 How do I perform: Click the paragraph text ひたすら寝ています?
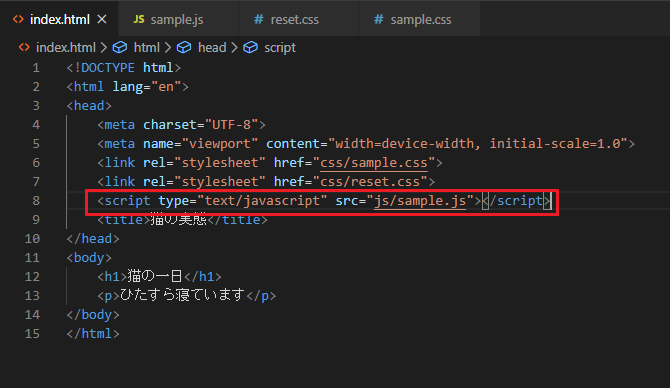tap(182, 295)
